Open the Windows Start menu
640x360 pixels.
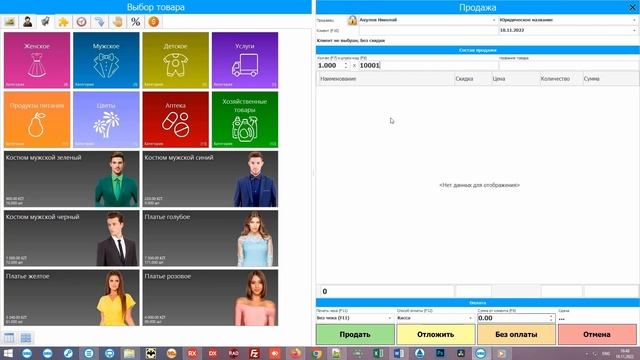coord(8,353)
